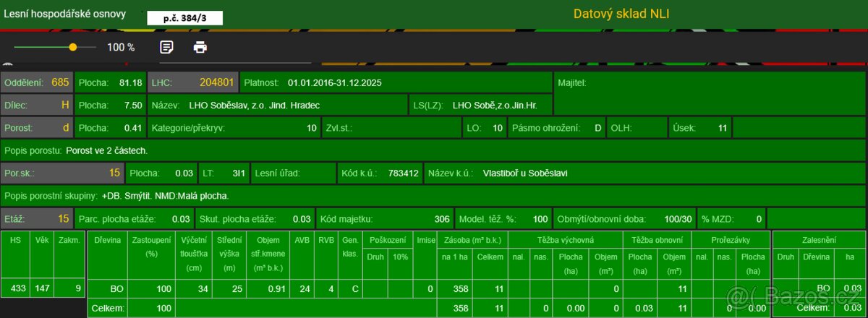868x318 pixels.
Task: Click the Kód k.ú. 783412 cell
Action: (380, 173)
